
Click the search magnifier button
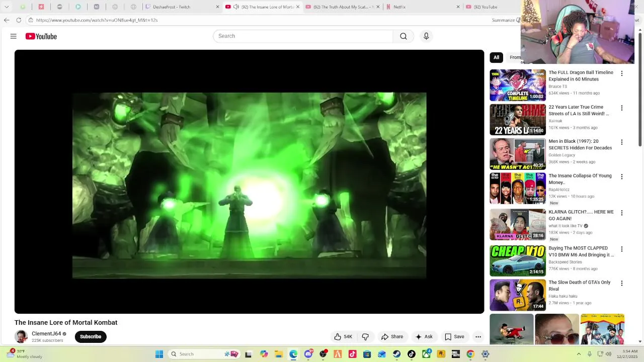pyautogui.click(x=404, y=36)
